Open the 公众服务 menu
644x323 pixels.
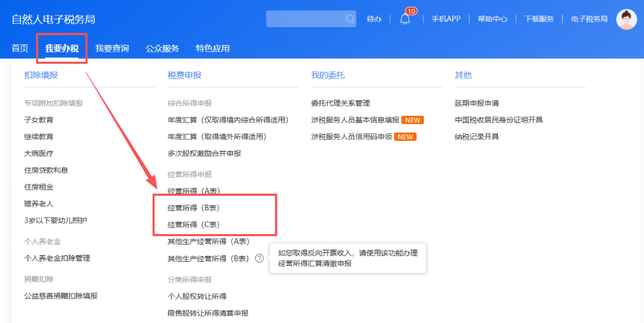tap(162, 48)
